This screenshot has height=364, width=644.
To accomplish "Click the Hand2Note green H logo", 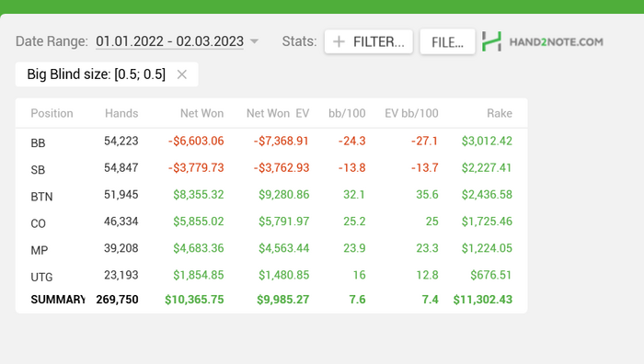I will click(x=491, y=41).
